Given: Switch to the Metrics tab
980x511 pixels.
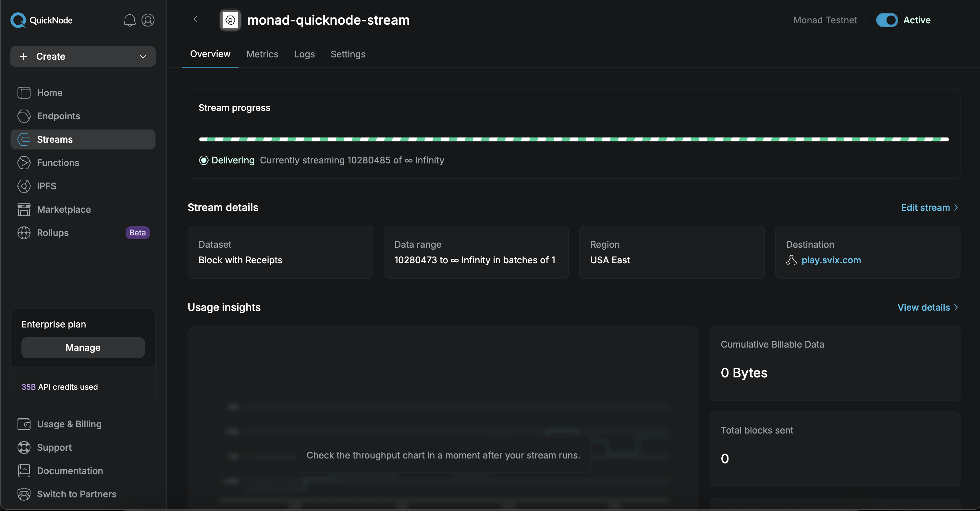Looking at the screenshot, I should pyautogui.click(x=262, y=54).
